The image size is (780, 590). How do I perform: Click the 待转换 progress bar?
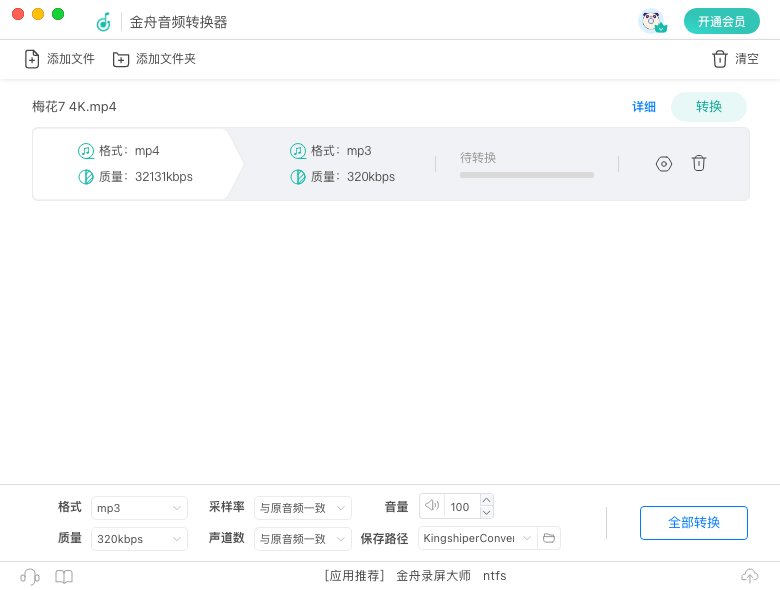click(527, 175)
